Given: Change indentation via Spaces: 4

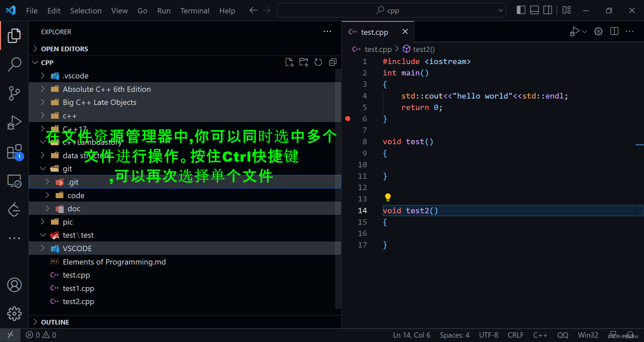Looking at the screenshot, I should click(x=454, y=335).
